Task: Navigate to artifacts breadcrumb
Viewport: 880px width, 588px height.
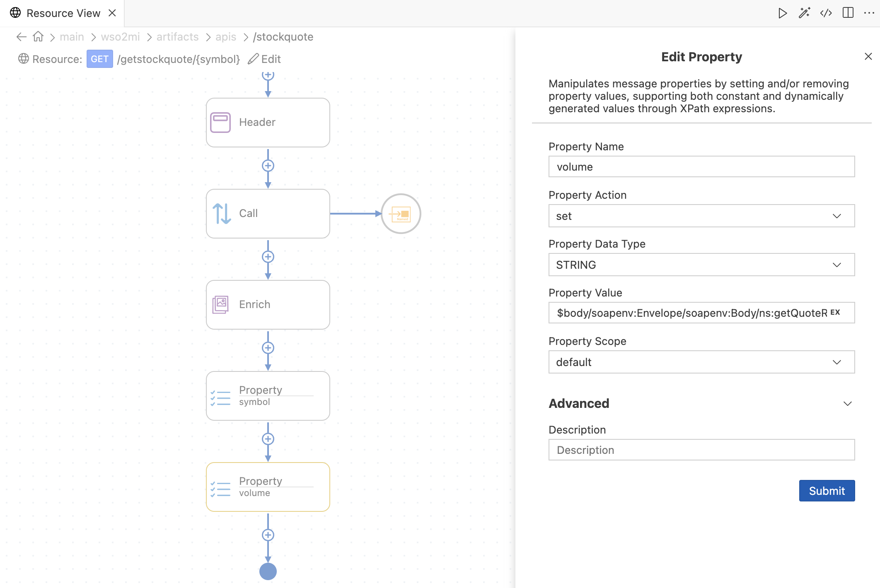Action: (177, 37)
